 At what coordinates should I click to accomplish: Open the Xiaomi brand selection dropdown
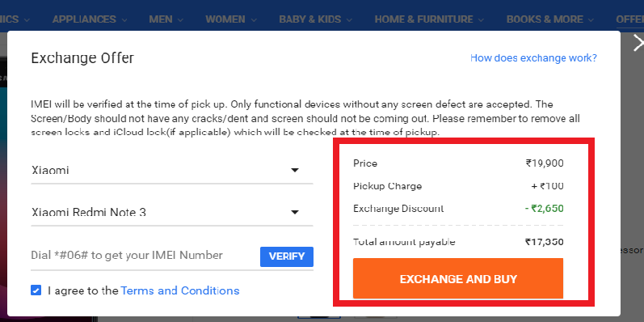171,170
